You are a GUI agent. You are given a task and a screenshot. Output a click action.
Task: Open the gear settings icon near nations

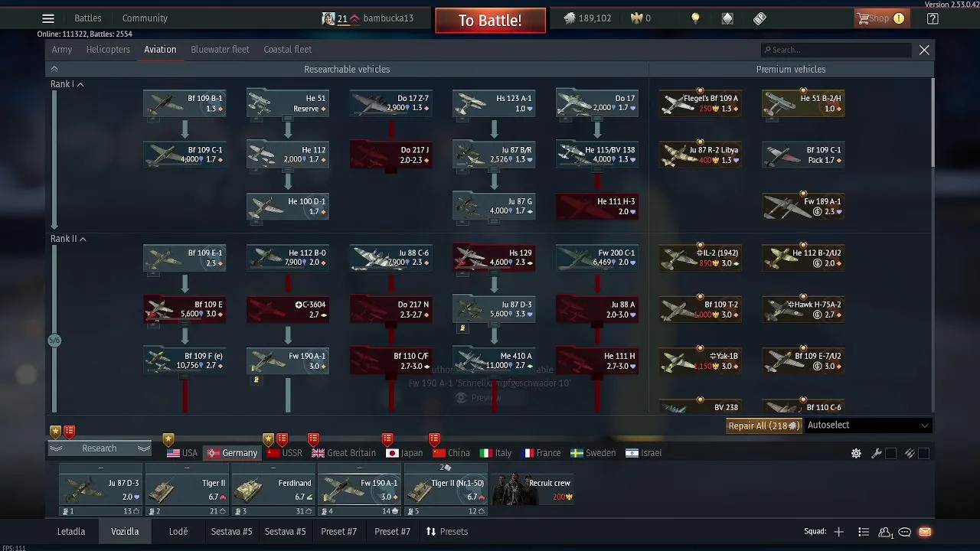tap(856, 453)
